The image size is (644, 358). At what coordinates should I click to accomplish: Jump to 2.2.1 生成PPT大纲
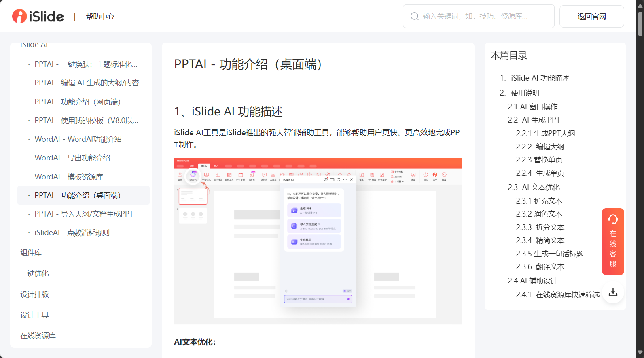pyautogui.click(x=545, y=133)
